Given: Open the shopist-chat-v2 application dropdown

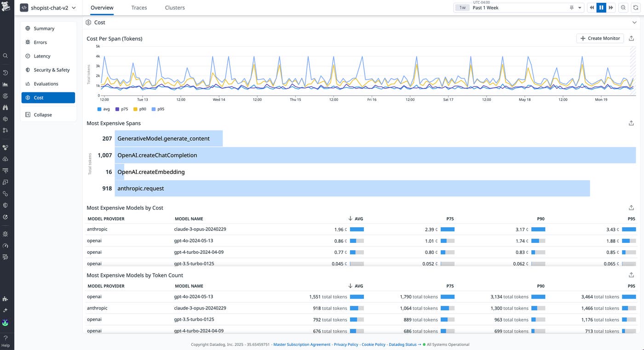Looking at the screenshot, I should (x=48, y=8).
